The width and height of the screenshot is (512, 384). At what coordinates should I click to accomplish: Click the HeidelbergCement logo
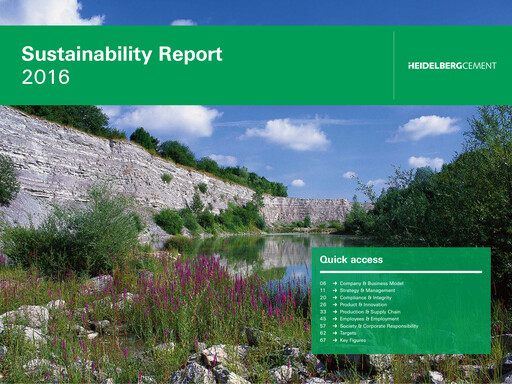click(x=452, y=66)
